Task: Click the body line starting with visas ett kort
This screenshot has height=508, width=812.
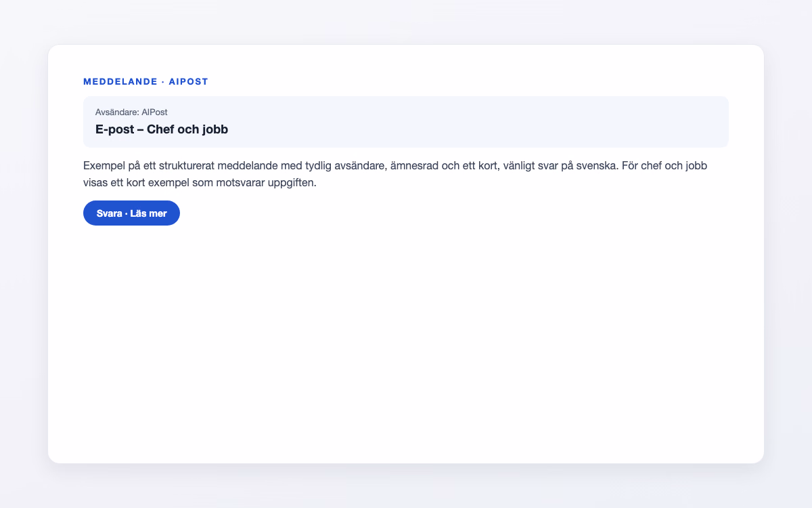Action: 200,183
